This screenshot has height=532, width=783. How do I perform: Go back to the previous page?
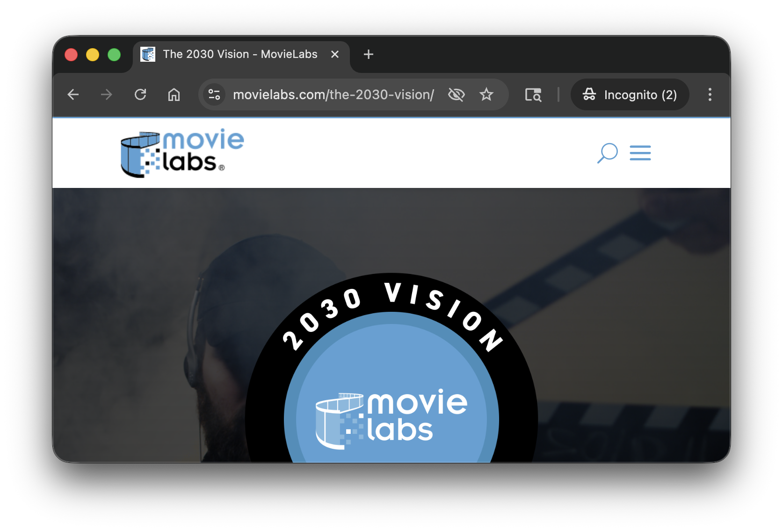click(73, 95)
